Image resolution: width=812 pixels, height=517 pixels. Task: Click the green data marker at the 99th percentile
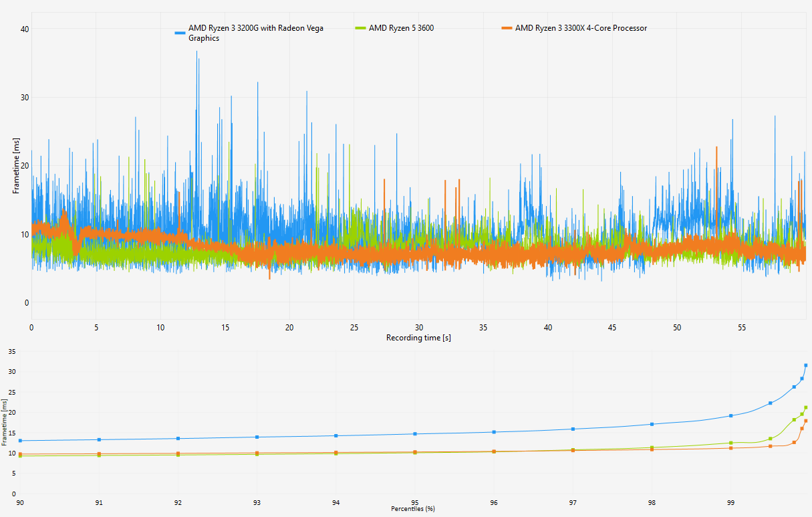(731, 443)
